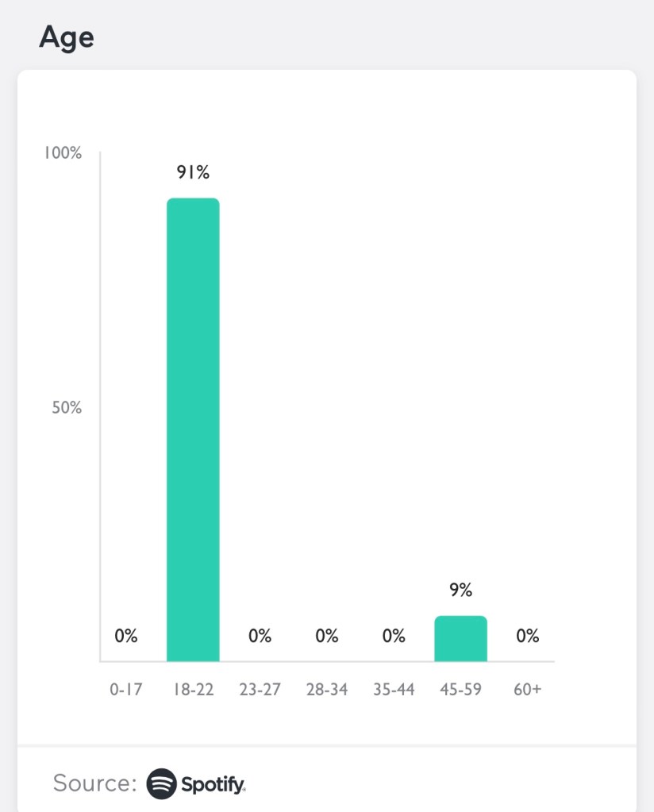
Task: Click the "Source:" label
Action: coord(94,783)
